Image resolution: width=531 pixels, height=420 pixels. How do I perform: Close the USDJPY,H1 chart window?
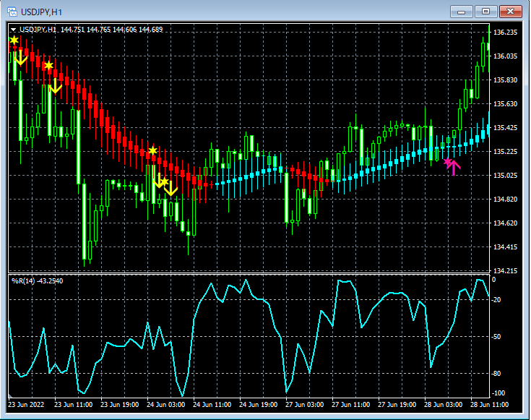[510, 12]
